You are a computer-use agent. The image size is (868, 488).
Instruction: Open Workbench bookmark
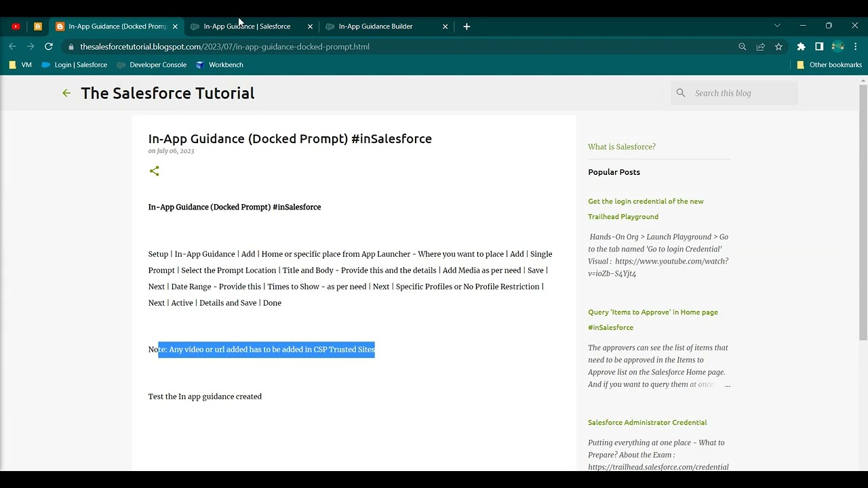tap(219, 65)
